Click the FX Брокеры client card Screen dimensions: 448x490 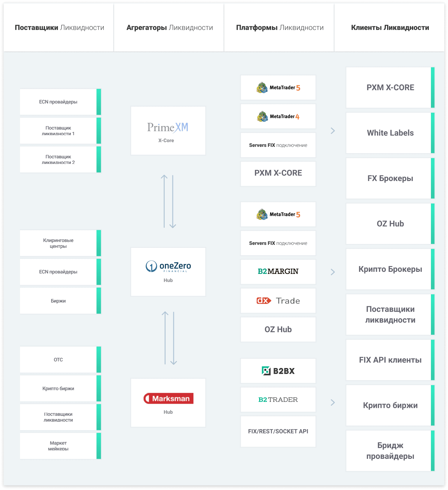[x=390, y=178]
